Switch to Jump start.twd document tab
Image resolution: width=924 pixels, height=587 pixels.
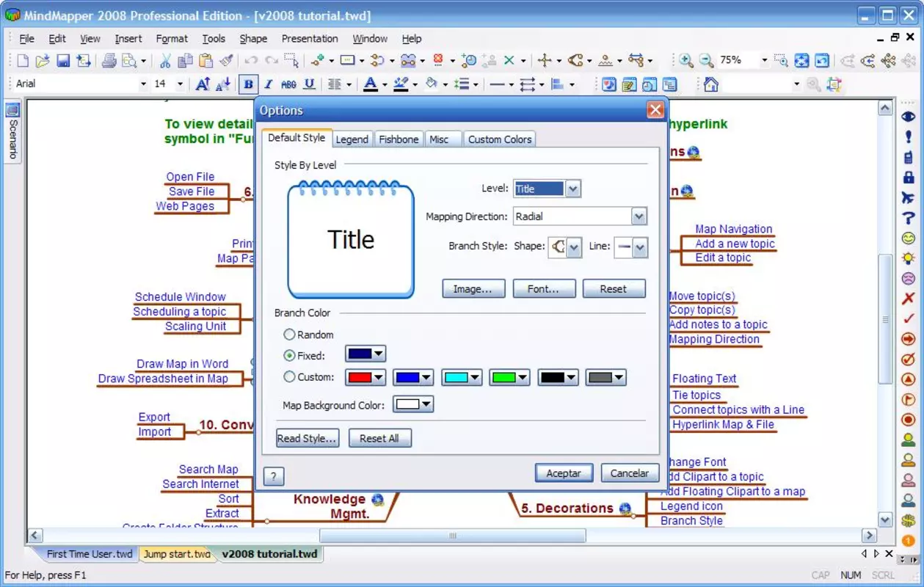[176, 554]
